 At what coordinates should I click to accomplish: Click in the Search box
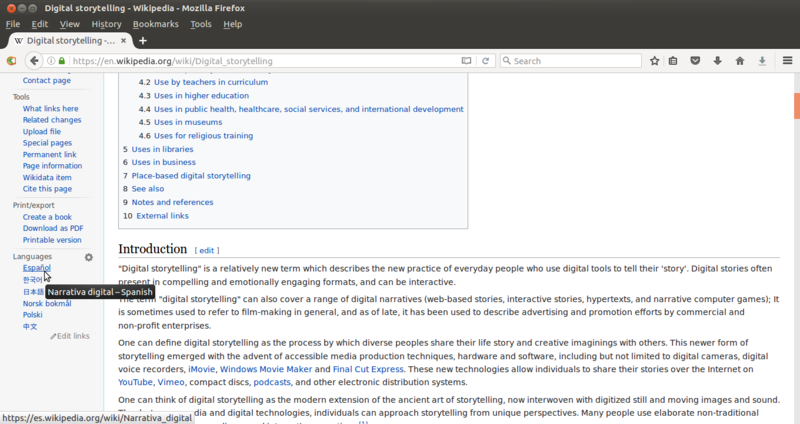click(570, 61)
